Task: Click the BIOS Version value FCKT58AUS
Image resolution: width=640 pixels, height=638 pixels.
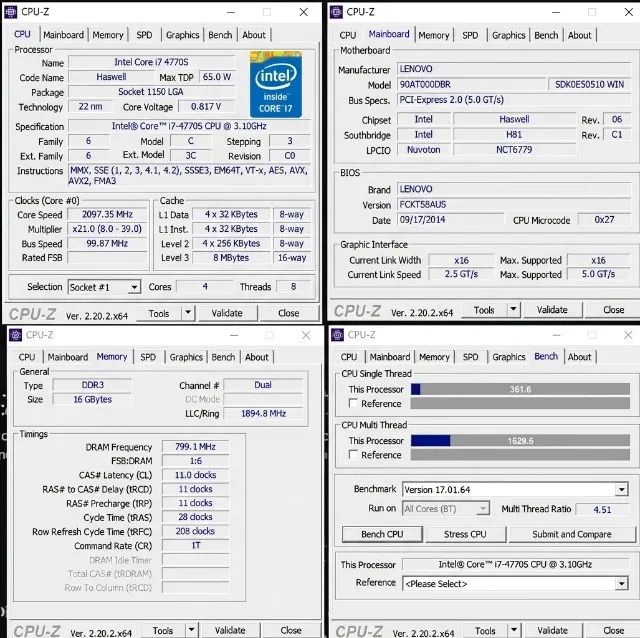Action: (514, 204)
